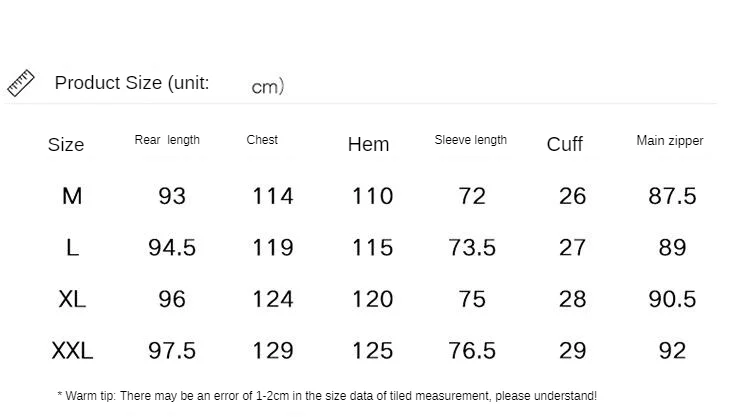Viewport: 750px width, 417px height.
Task: Click the Rear length column header
Action: (x=167, y=140)
